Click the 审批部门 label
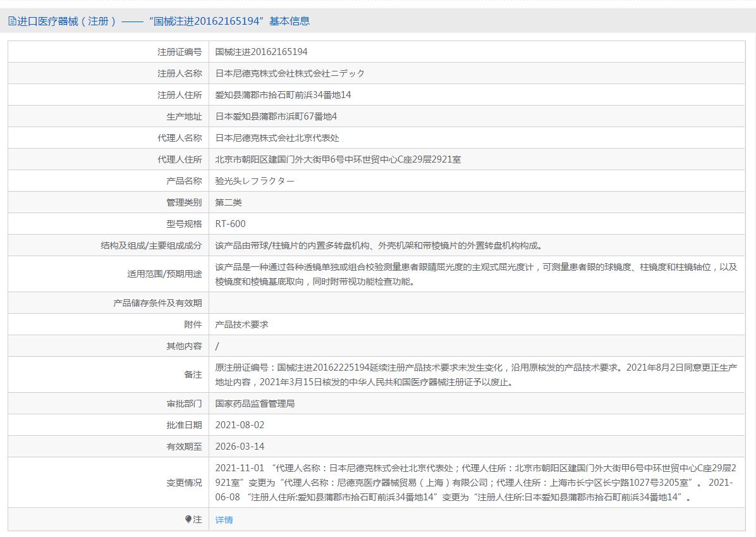 pos(184,404)
